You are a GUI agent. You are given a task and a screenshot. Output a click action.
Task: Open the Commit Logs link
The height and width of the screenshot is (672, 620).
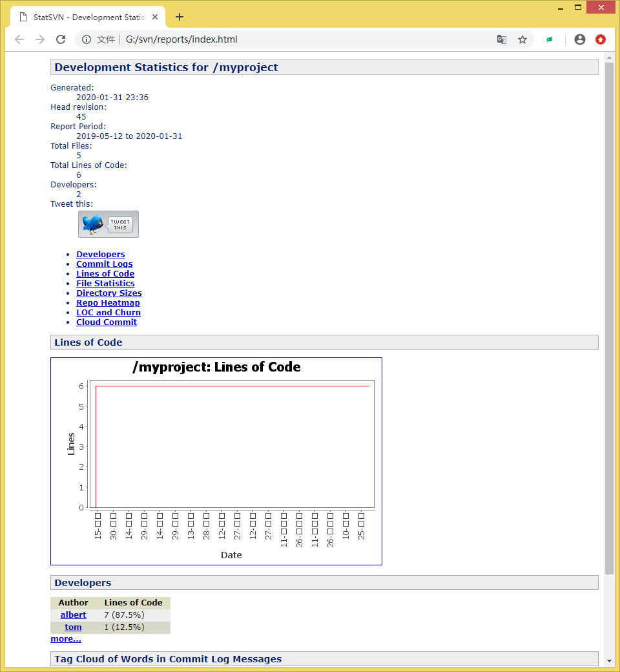(x=105, y=264)
